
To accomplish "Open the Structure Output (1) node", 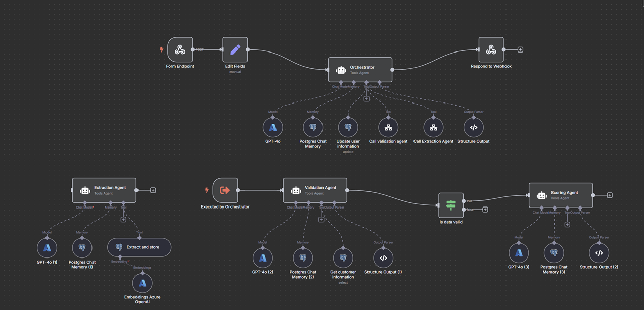I will (383, 258).
